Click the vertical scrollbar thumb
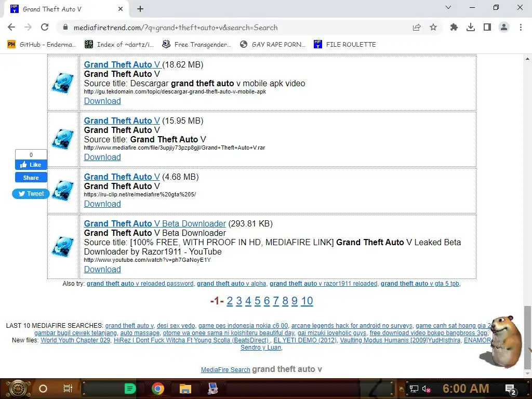 (527, 337)
